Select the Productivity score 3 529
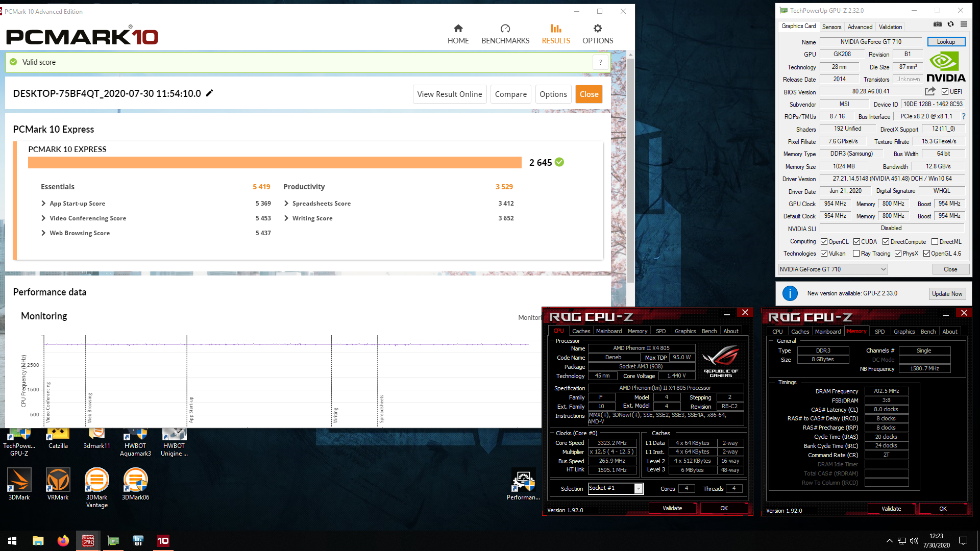Viewport: 980px width, 551px height. tap(504, 187)
